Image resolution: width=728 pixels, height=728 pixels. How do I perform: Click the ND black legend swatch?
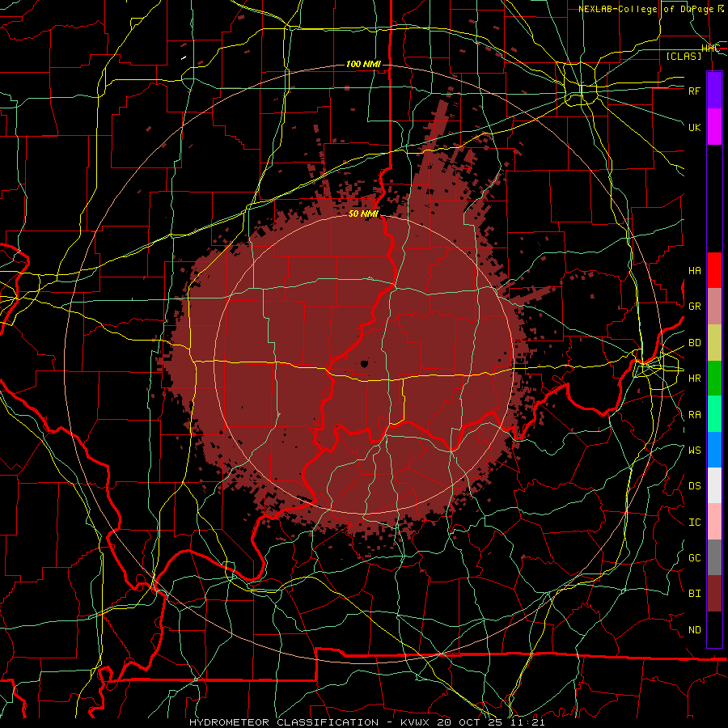[x=714, y=629]
